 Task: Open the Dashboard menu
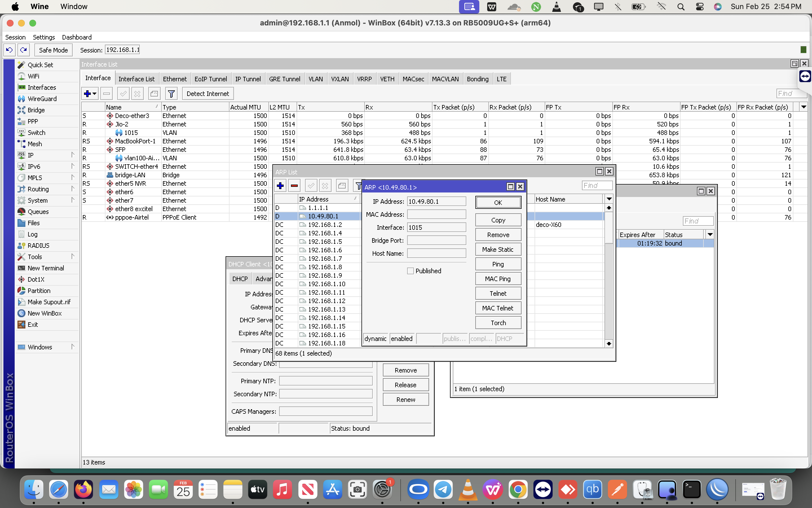click(x=77, y=37)
